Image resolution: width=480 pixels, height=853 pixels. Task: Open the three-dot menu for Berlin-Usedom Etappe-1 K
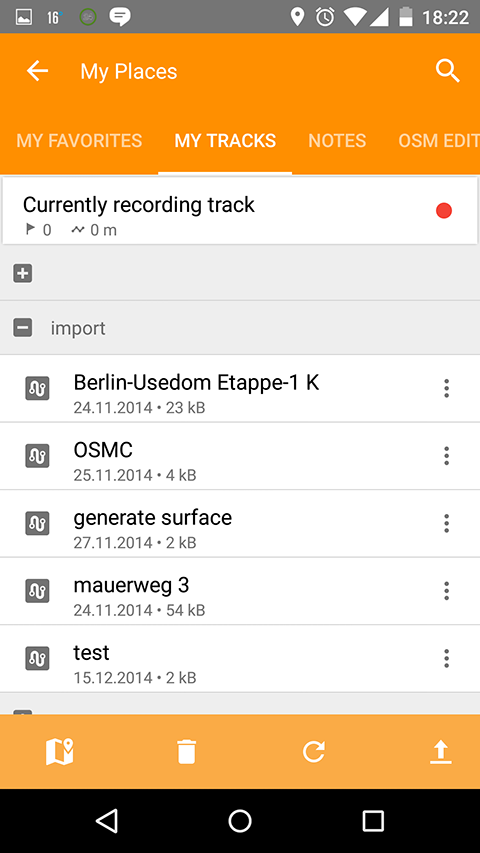[x=446, y=388]
